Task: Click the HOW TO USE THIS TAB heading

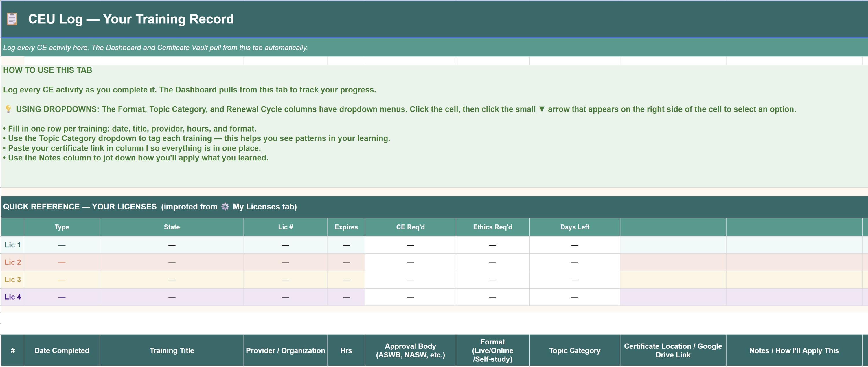Action: pyautogui.click(x=47, y=70)
